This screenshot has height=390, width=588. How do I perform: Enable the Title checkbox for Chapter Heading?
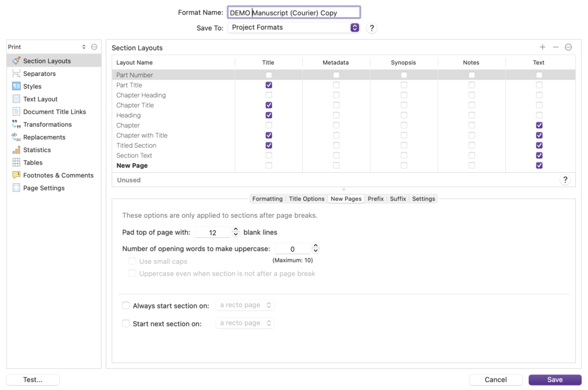[x=268, y=95]
